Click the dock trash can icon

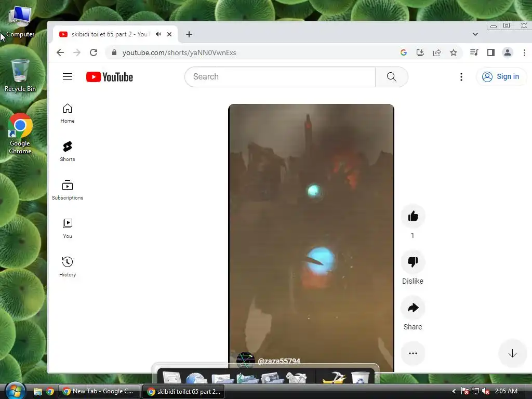(360, 378)
